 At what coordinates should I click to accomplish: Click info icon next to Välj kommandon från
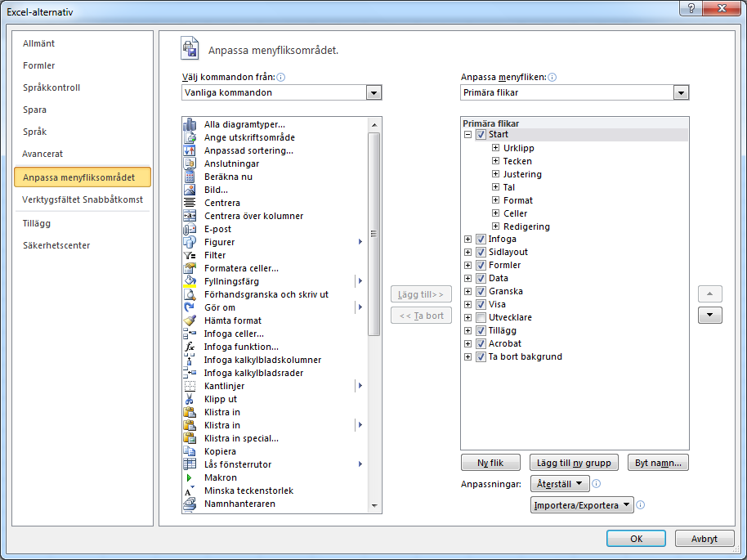click(x=280, y=77)
